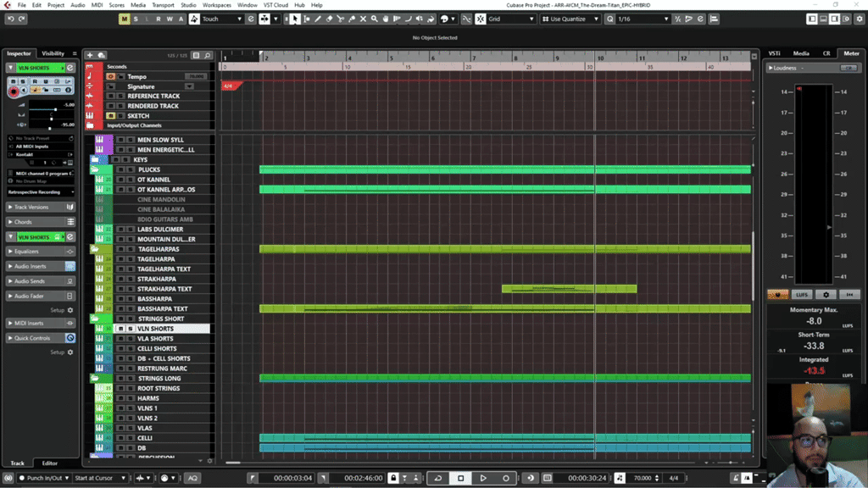This screenshot has width=868, height=488.
Task: Open the Setup gear in toolbar
Action: [x=860, y=19]
